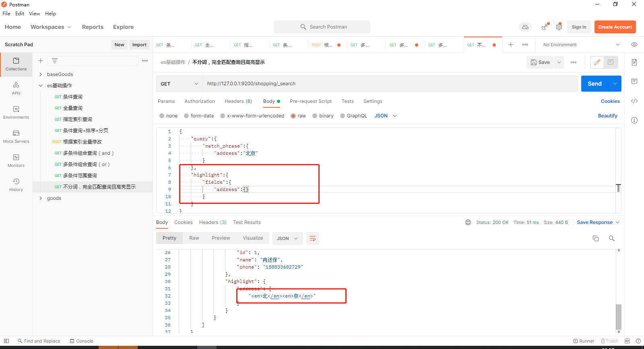Click the Sign In button
The image size is (644, 349).
point(579,27)
